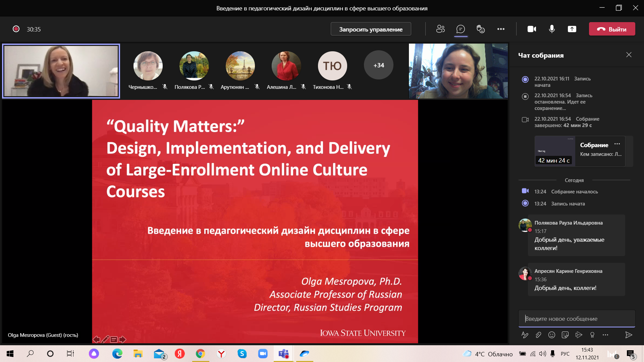This screenshot has width=644, height=362.
Task: Open Windows taskbar search
Action: (30, 354)
